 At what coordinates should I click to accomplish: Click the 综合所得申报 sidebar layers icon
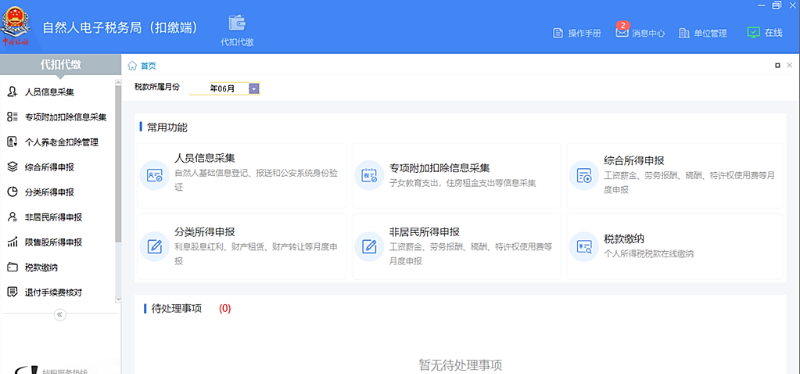(x=12, y=167)
